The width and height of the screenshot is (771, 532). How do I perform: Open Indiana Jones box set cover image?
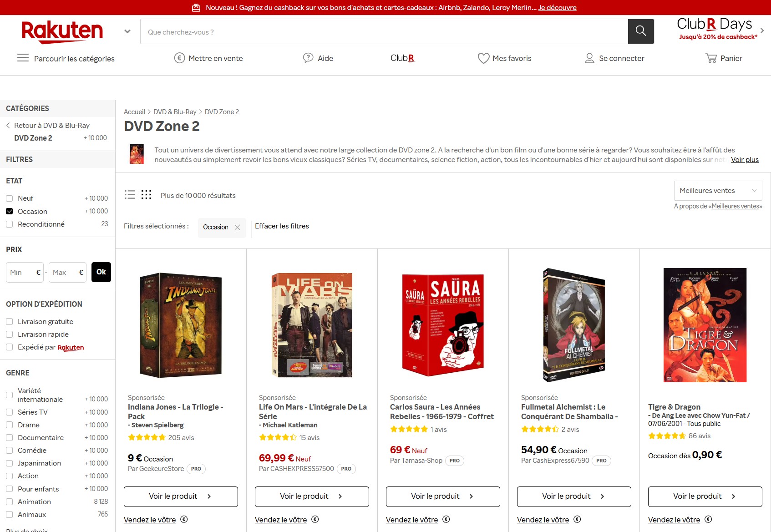181,325
